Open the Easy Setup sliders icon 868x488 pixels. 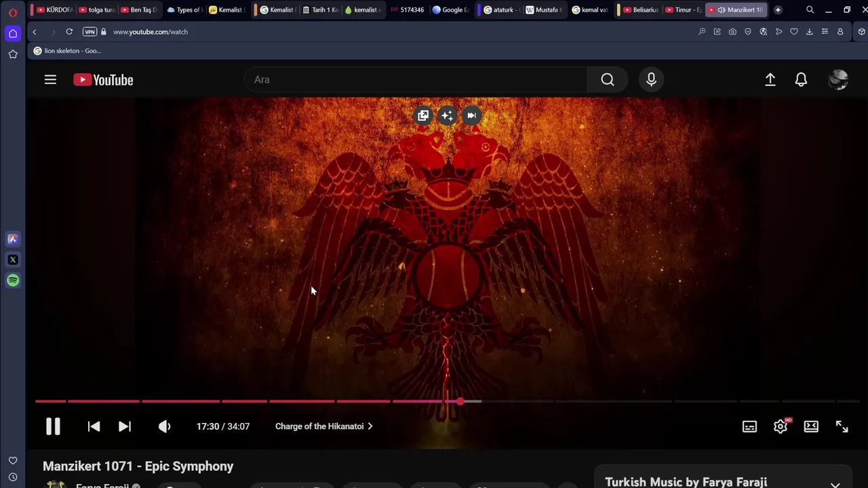[x=825, y=32]
